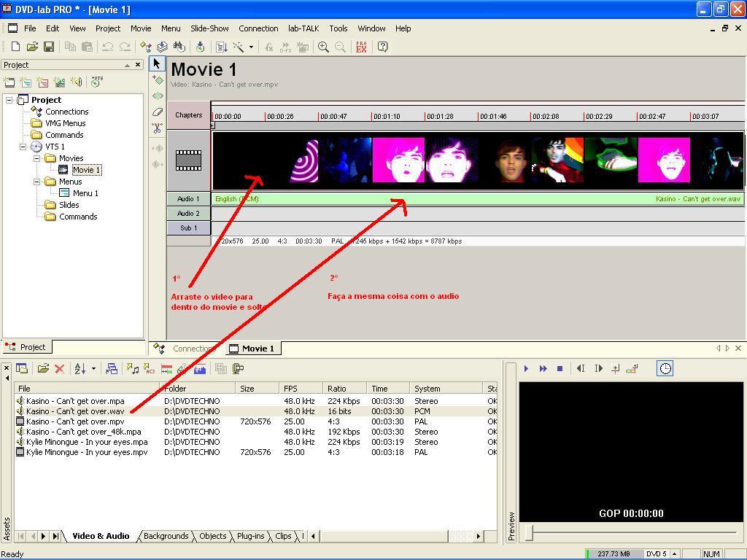Open the Help question mark icon
The height and width of the screenshot is (560, 747).
[x=382, y=47]
